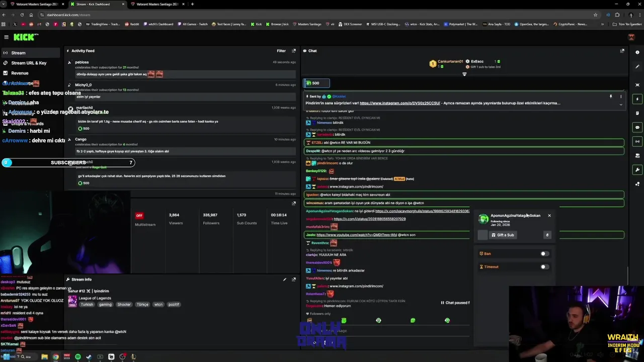Click the icon button right of Gift a Sub

(547, 235)
